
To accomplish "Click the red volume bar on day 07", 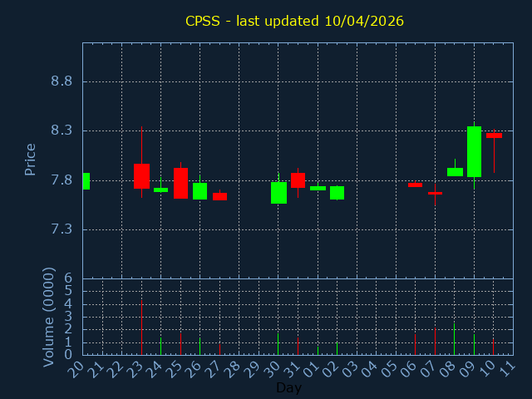I will 435,342.
